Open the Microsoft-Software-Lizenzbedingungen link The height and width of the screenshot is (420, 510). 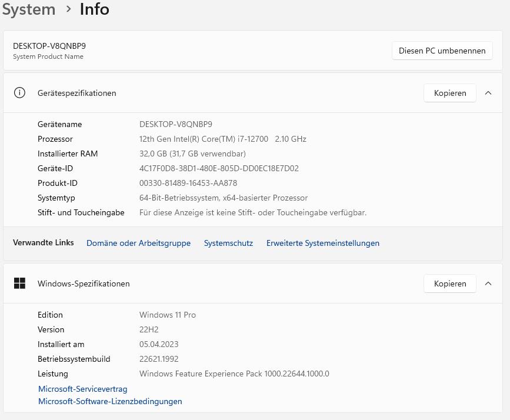point(110,401)
